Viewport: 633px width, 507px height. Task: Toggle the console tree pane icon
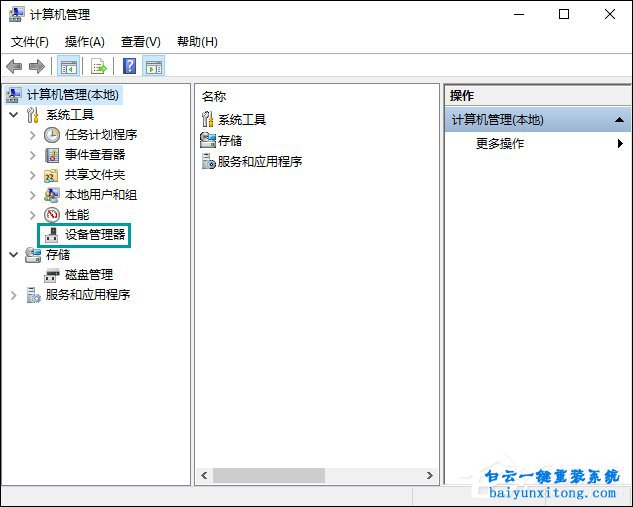(x=69, y=66)
